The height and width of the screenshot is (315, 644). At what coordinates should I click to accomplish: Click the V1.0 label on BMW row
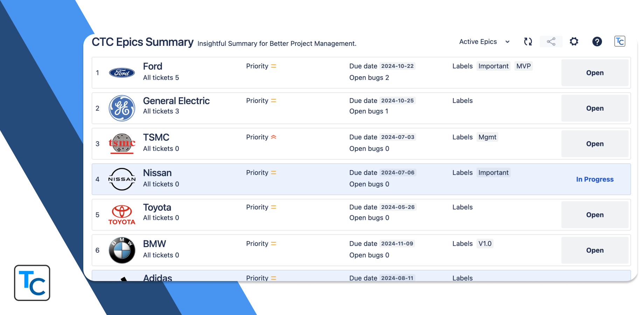click(485, 244)
